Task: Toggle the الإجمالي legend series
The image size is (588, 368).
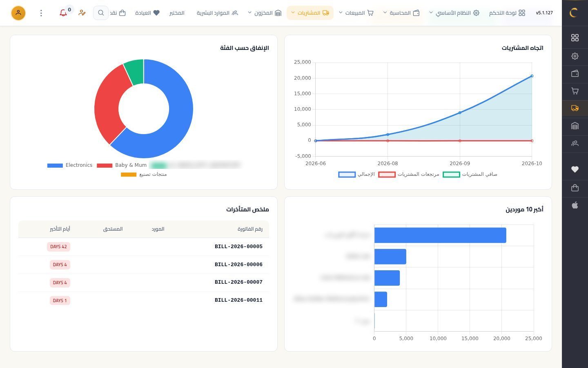Action: click(356, 175)
